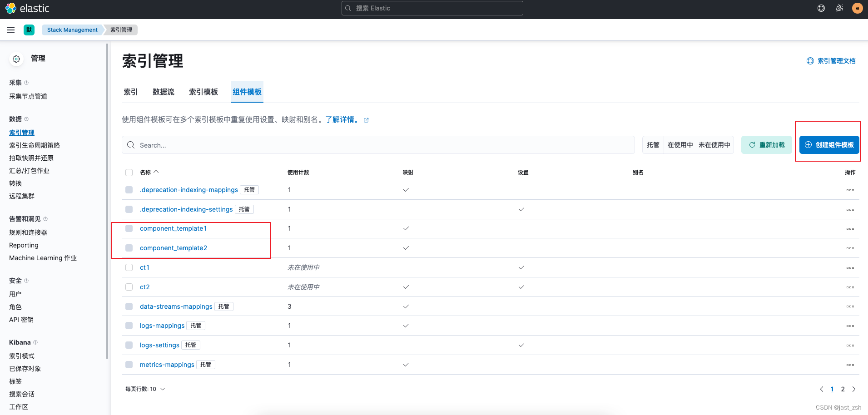The width and height of the screenshot is (868, 415).
Task: Click the Elastic logo
Action: pyautogui.click(x=27, y=8)
